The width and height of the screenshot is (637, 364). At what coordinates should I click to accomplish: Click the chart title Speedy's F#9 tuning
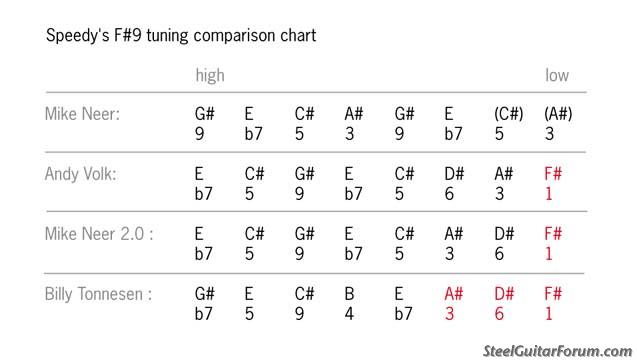coord(181,36)
